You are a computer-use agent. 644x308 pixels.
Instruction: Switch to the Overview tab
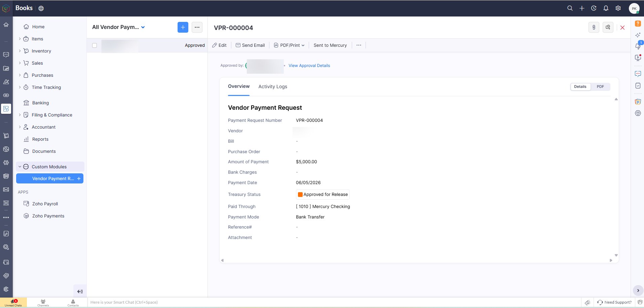click(239, 87)
